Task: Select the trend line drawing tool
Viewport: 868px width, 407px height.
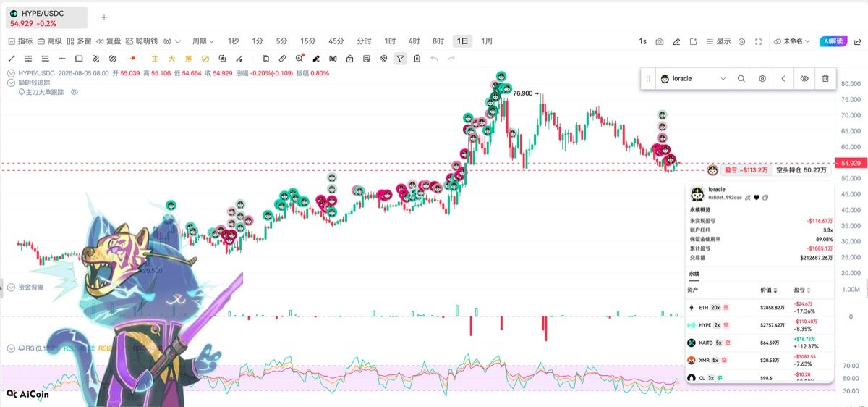Action: tap(12, 58)
